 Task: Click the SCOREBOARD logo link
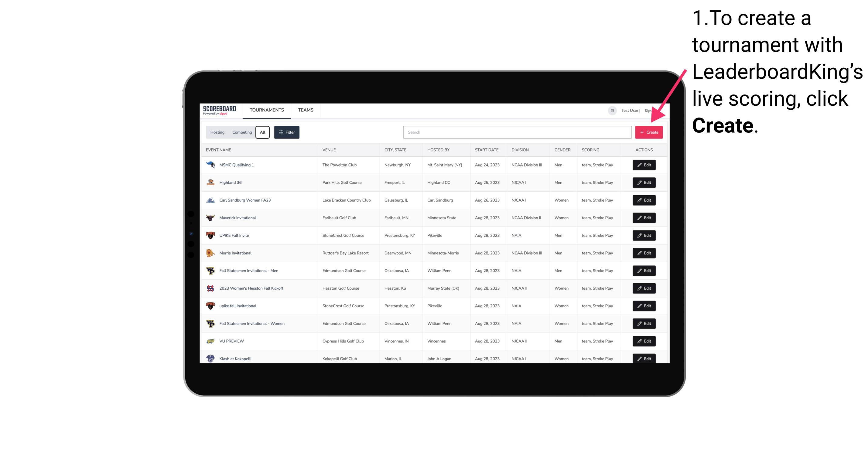220,111
